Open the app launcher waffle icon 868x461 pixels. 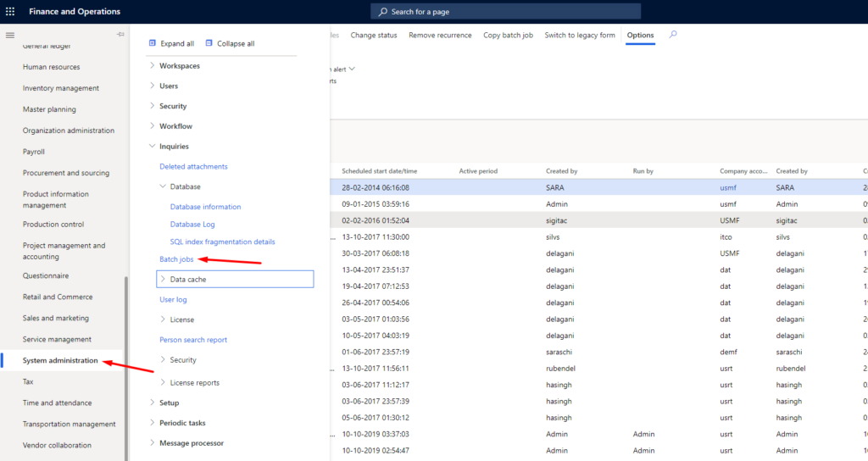click(10, 11)
